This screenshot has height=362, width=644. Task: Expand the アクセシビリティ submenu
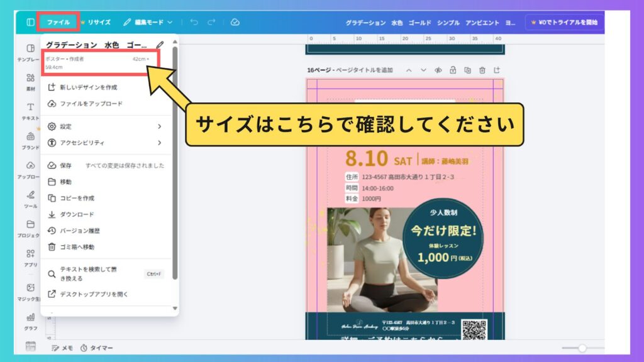click(104, 143)
